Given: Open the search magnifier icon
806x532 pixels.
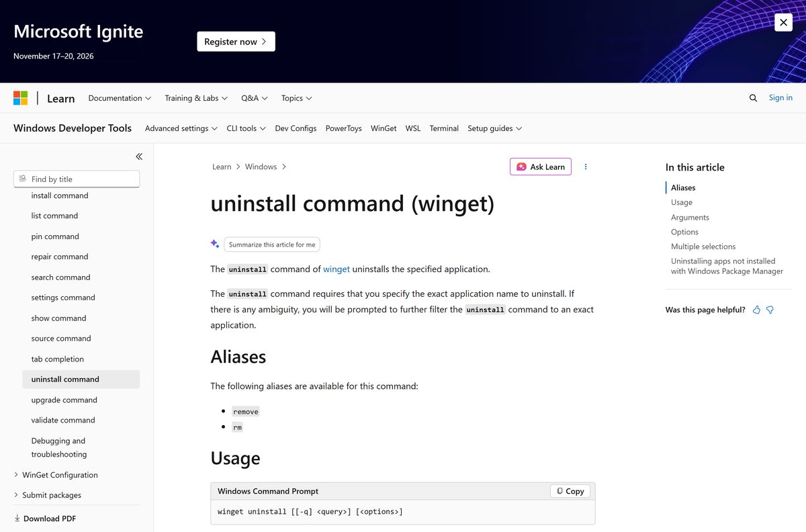Looking at the screenshot, I should coord(753,98).
